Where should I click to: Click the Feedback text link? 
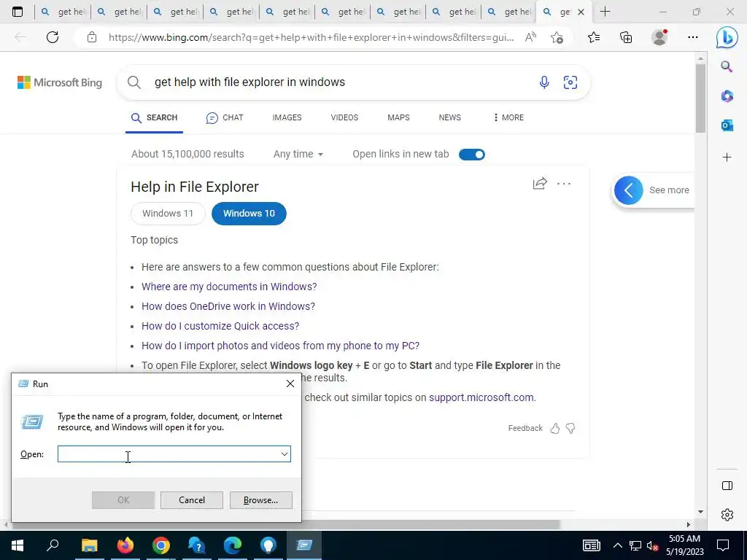(x=525, y=428)
